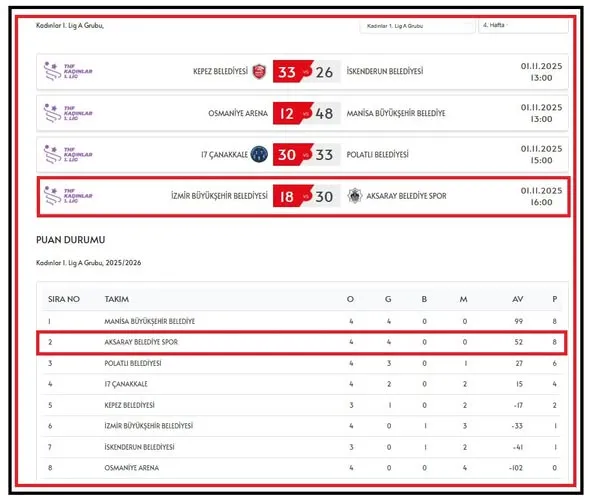Click the 12 score of Osmaniye Arena
Image resolution: width=590 pixels, height=500 pixels.
287,114
